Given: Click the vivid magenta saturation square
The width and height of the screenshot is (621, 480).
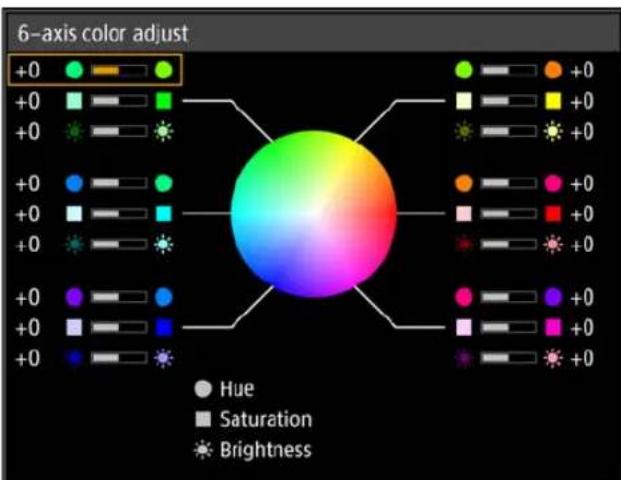Looking at the screenshot, I should [x=553, y=328].
